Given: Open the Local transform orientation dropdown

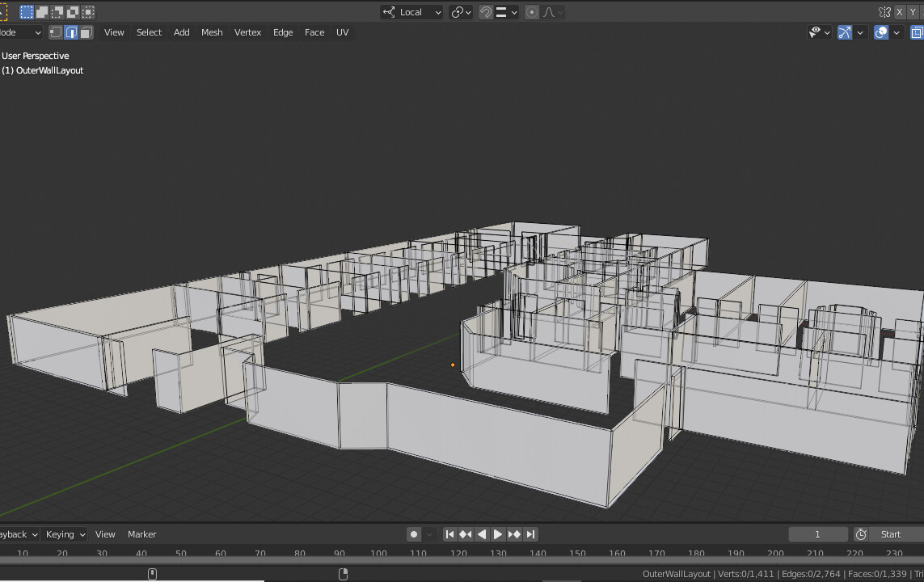Looking at the screenshot, I should pos(411,12).
